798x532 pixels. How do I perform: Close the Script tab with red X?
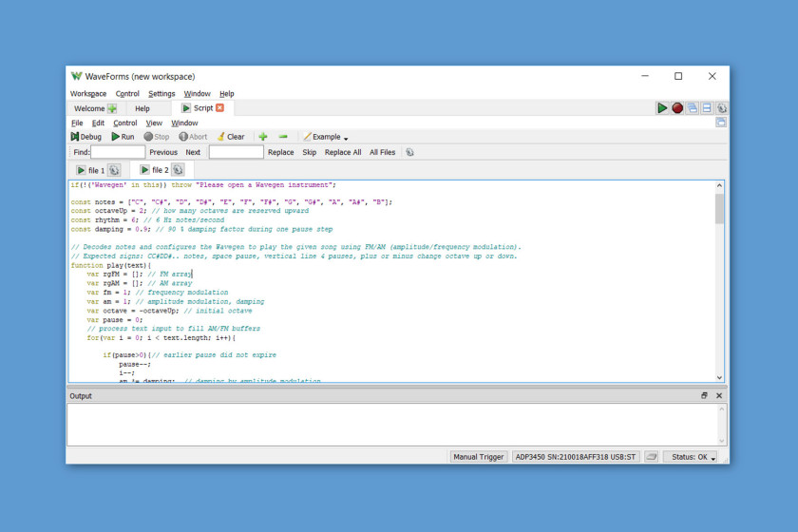pos(219,108)
